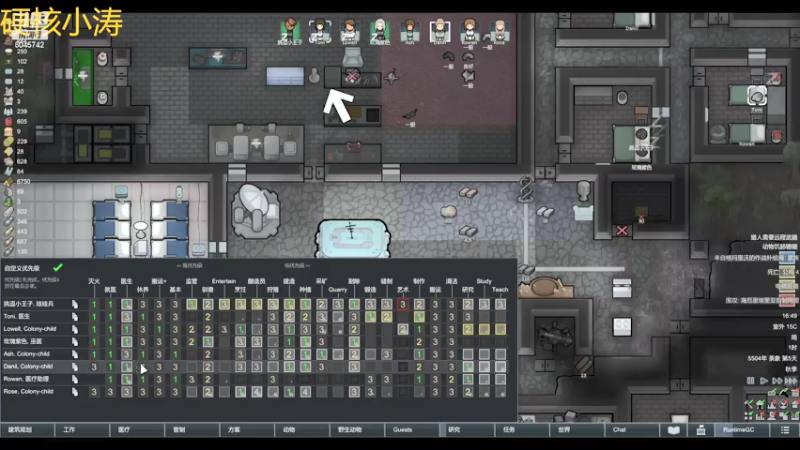Open the 研究 research tab in bottom bar

(x=468, y=430)
